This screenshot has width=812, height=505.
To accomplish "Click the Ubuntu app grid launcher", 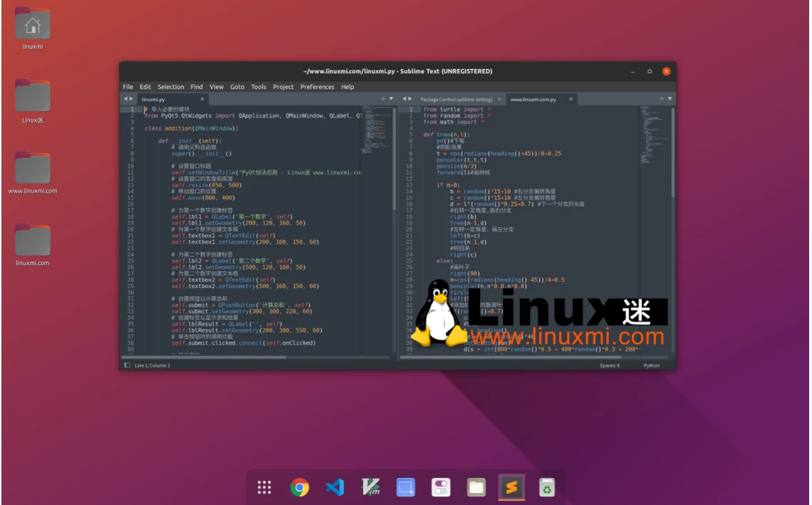I will point(264,488).
